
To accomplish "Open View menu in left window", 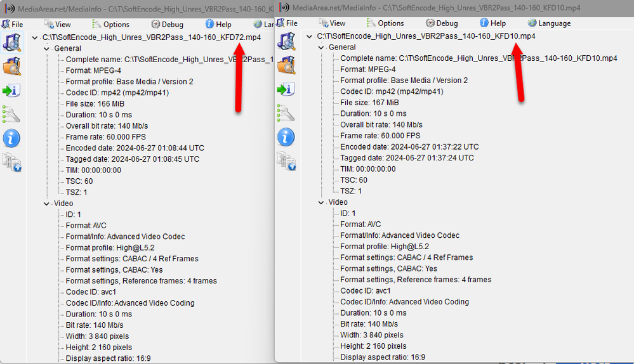I will pos(57,24).
